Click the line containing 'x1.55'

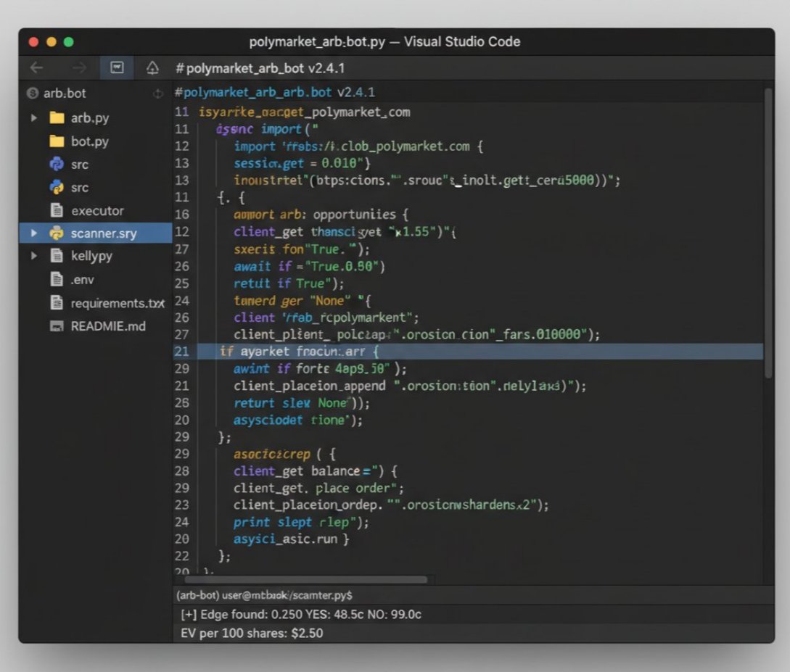click(345, 231)
